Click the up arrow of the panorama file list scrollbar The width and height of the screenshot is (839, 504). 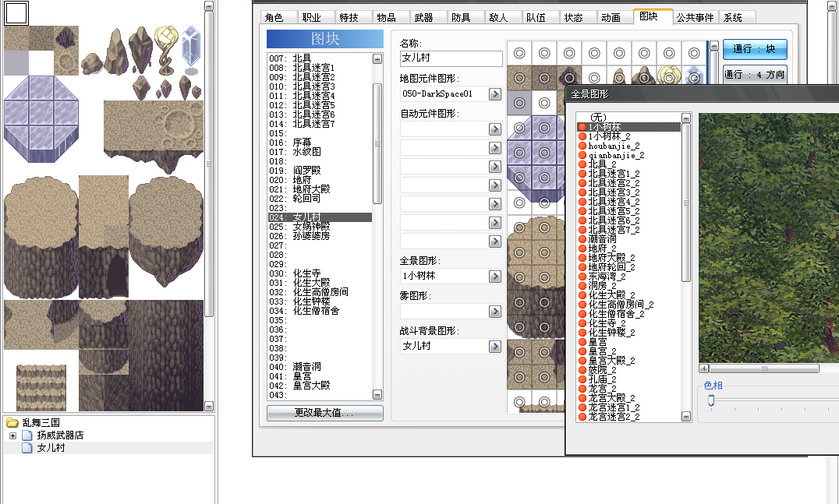686,118
